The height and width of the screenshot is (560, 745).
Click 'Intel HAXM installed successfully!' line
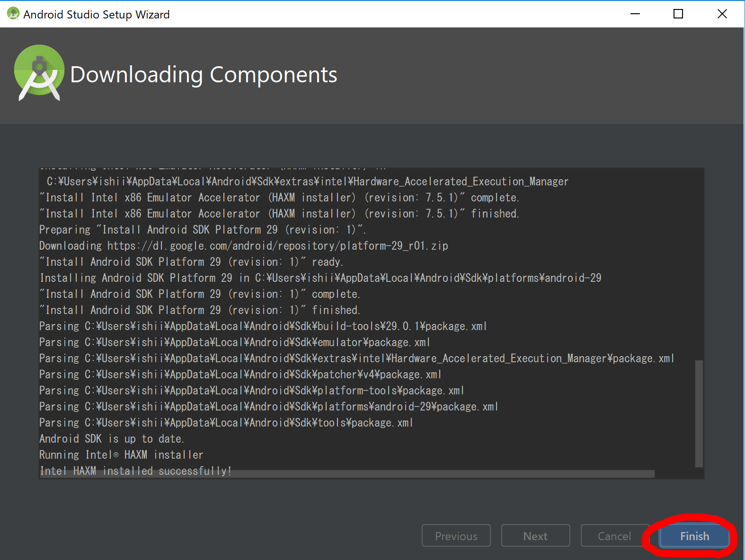pyautogui.click(x=135, y=471)
